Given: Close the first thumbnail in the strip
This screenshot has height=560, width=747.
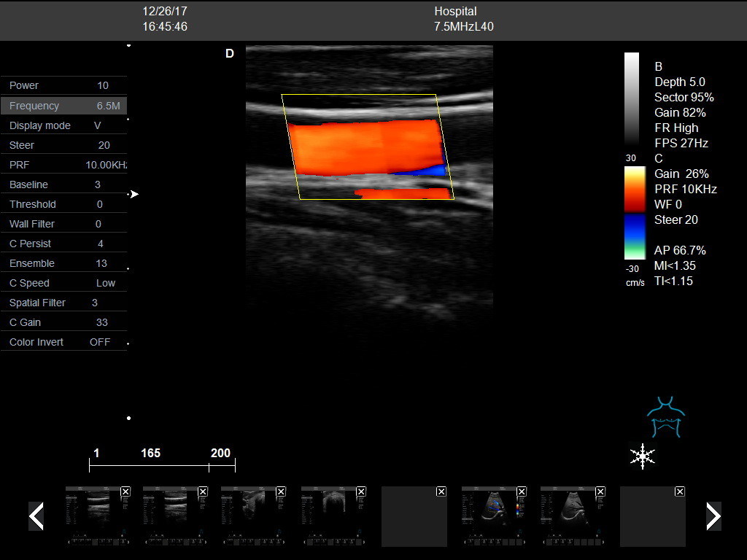Looking at the screenshot, I should [x=125, y=492].
